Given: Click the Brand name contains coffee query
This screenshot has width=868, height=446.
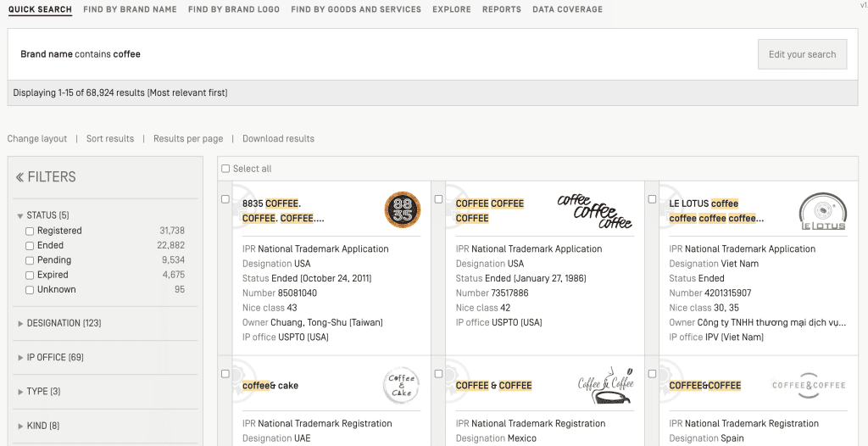Looking at the screenshot, I should [x=81, y=54].
